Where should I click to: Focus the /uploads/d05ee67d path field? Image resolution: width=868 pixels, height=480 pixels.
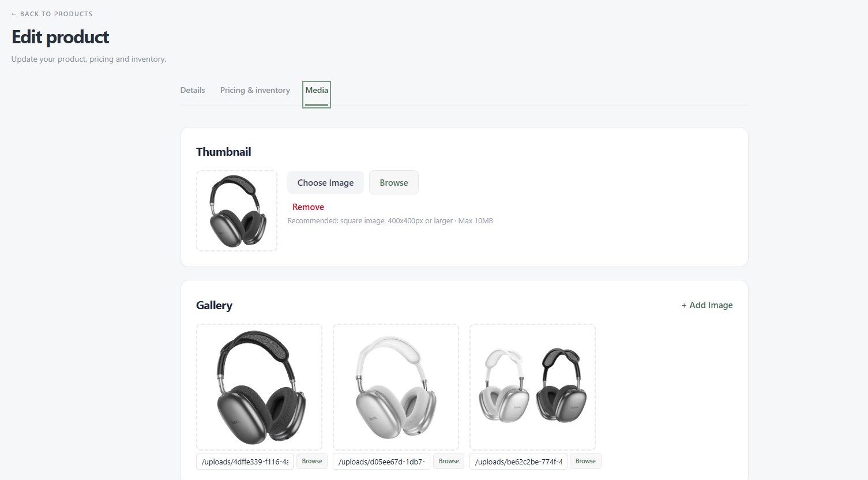tap(381, 462)
